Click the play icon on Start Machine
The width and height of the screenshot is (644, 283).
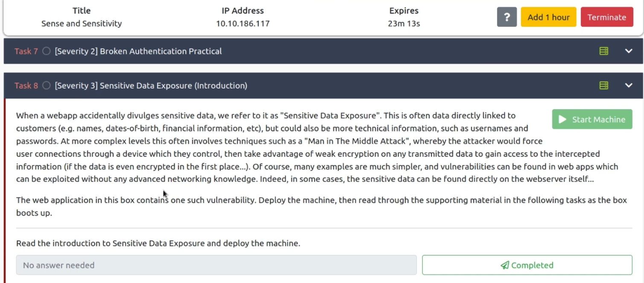click(562, 119)
